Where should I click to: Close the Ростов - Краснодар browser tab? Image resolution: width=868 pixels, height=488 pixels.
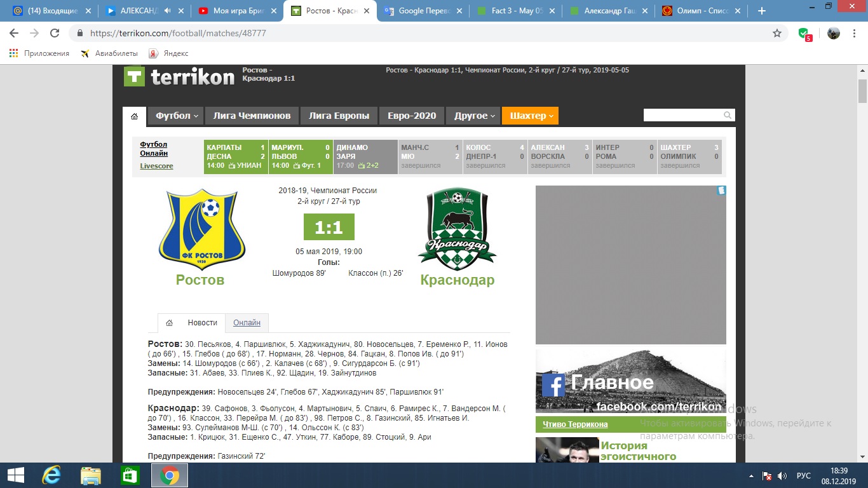[x=366, y=11]
